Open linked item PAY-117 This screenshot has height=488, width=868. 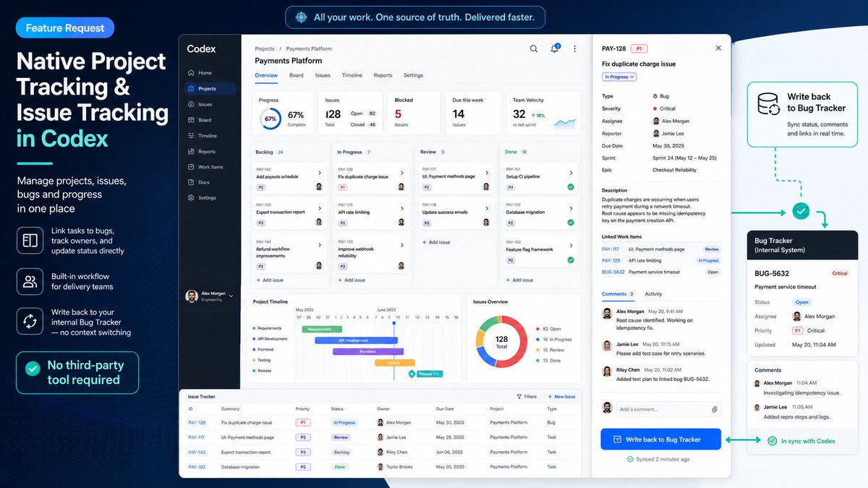pos(610,249)
